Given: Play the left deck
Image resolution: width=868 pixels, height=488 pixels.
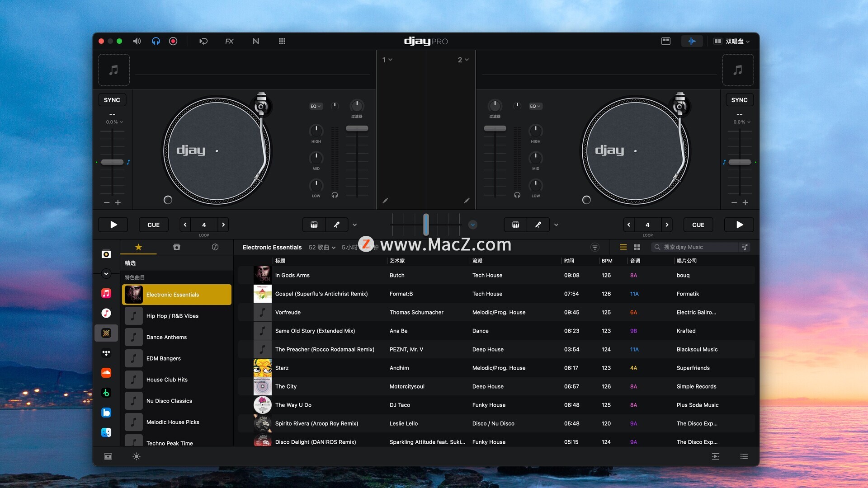Looking at the screenshot, I should [113, 225].
